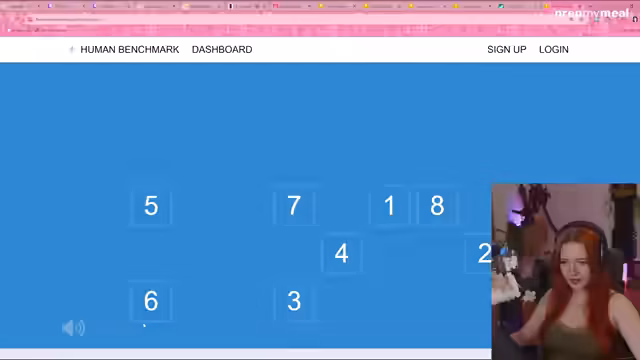Click the prepmymeal watermark logo

coord(592,13)
